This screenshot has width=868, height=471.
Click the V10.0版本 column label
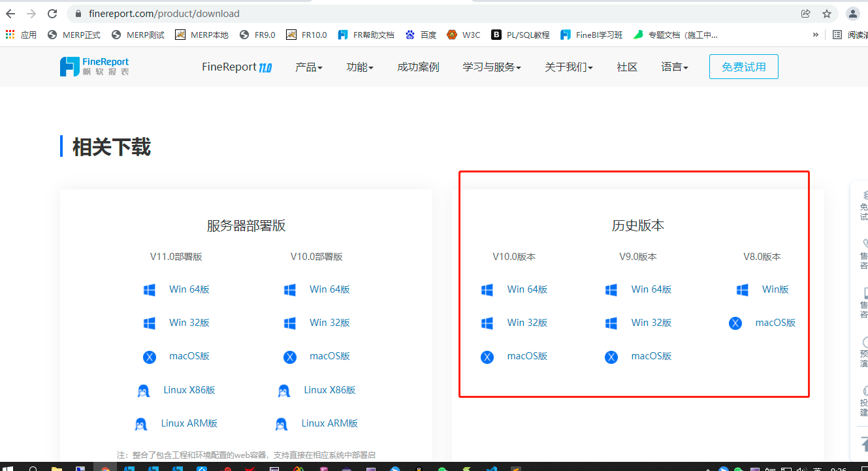click(x=514, y=257)
